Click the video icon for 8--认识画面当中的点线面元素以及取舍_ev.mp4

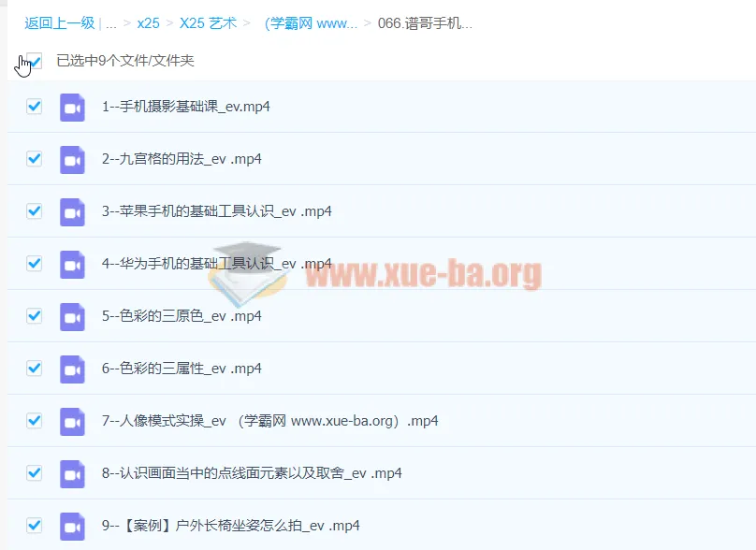(x=73, y=473)
